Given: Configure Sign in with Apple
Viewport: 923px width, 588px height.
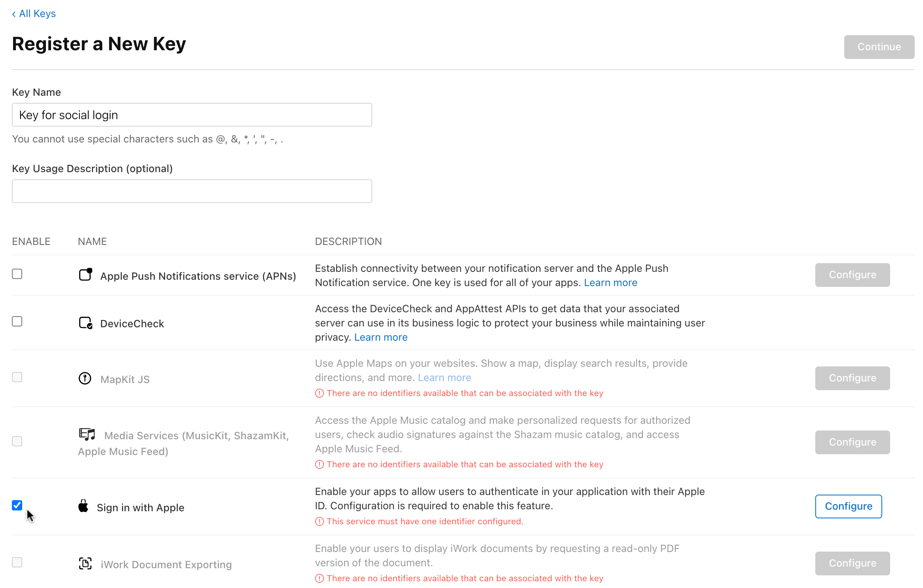Looking at the screenshot, I should pyautogui.click(x=849, y=506).
